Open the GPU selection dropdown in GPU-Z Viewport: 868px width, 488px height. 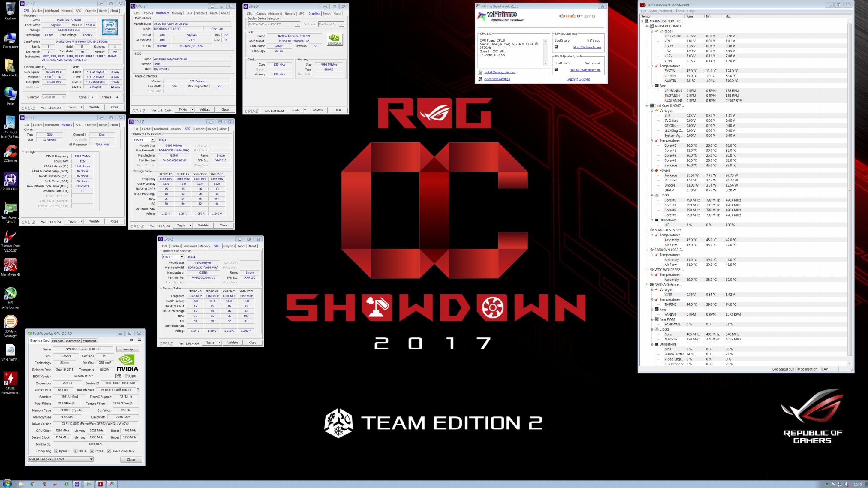61,459
